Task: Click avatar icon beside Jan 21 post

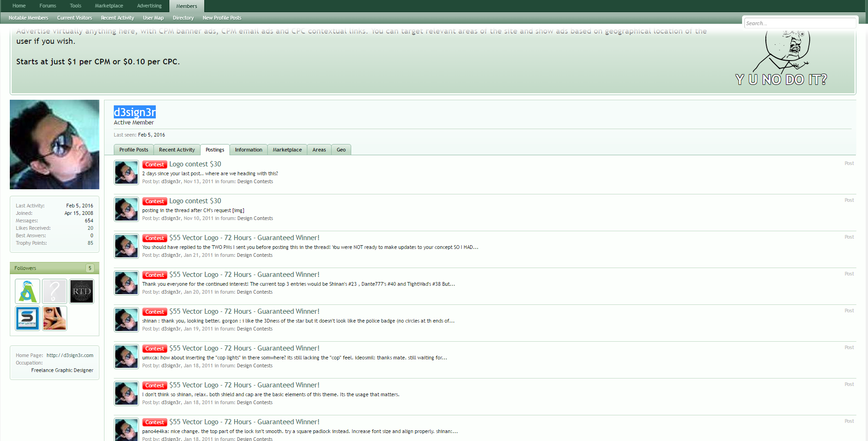Action: coord(126,246)
